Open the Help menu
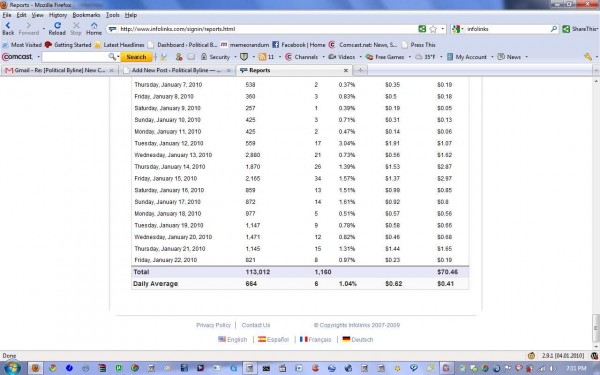Screen dimensions: 600x375 pyautogui.click(x=131, y=15)
